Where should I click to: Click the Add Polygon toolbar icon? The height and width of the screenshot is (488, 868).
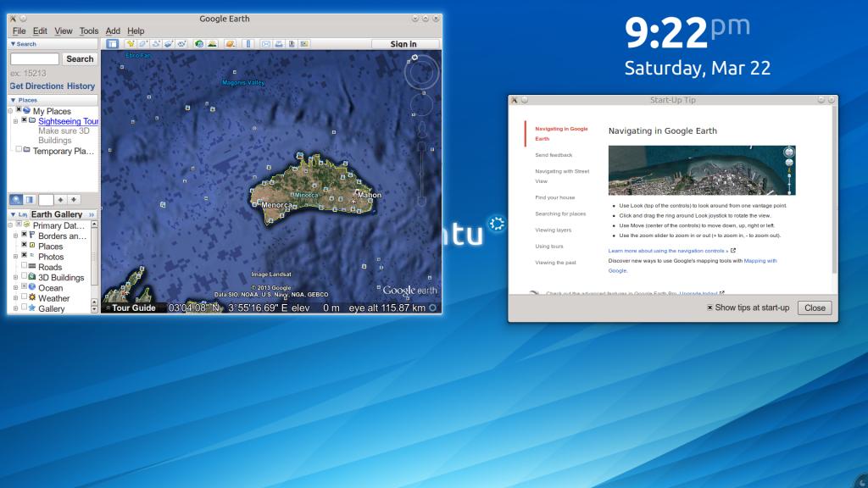pyautogui.click(x=143, y=44)
